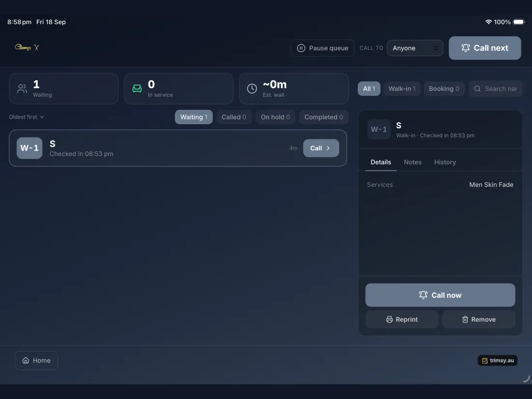The height and width of the screenshot is (399, 532).
Task: Show the Called queue filter
Action: point(234,117)
